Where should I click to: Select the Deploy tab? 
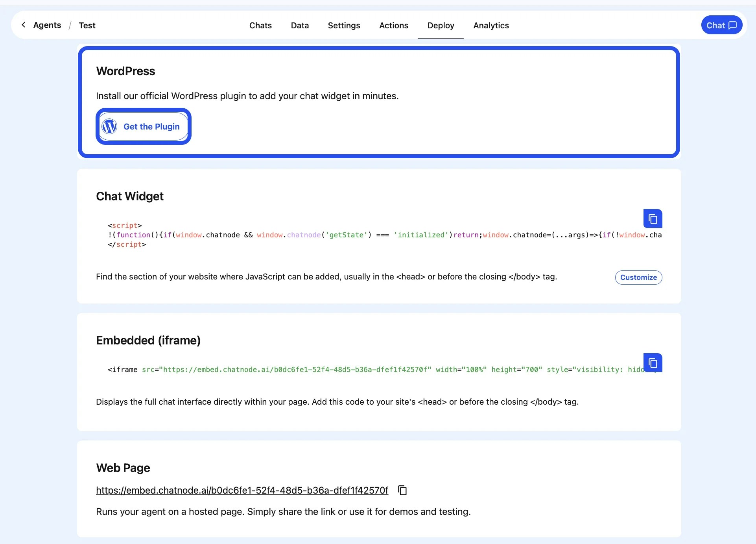[441, 25]
